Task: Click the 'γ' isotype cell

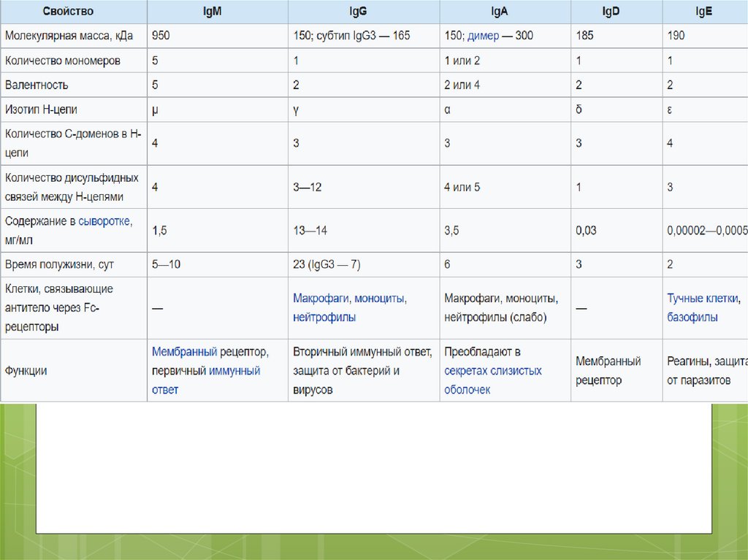Action: [296, 110]
